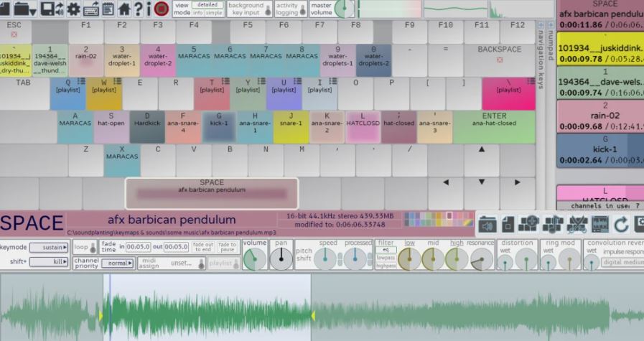Select the highpass filter mode
644x341 pixels.
(x=386, y=266)
